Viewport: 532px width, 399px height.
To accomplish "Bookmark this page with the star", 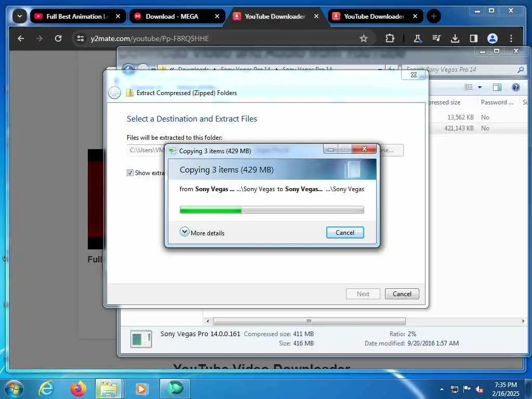I will [364, 38].
